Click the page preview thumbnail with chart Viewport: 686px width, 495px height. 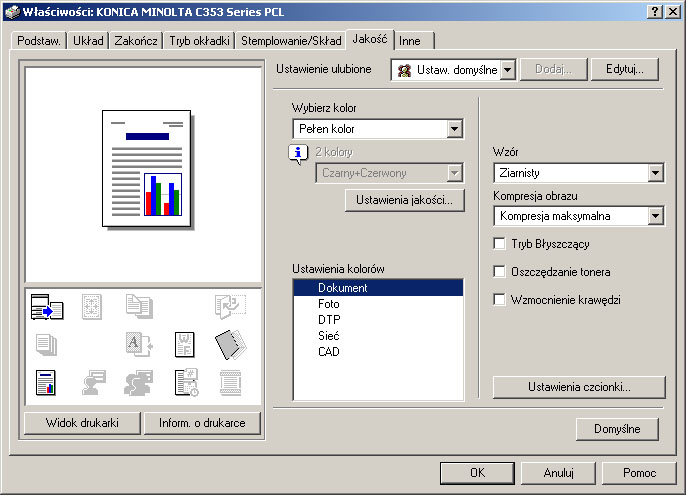(147, 169)
